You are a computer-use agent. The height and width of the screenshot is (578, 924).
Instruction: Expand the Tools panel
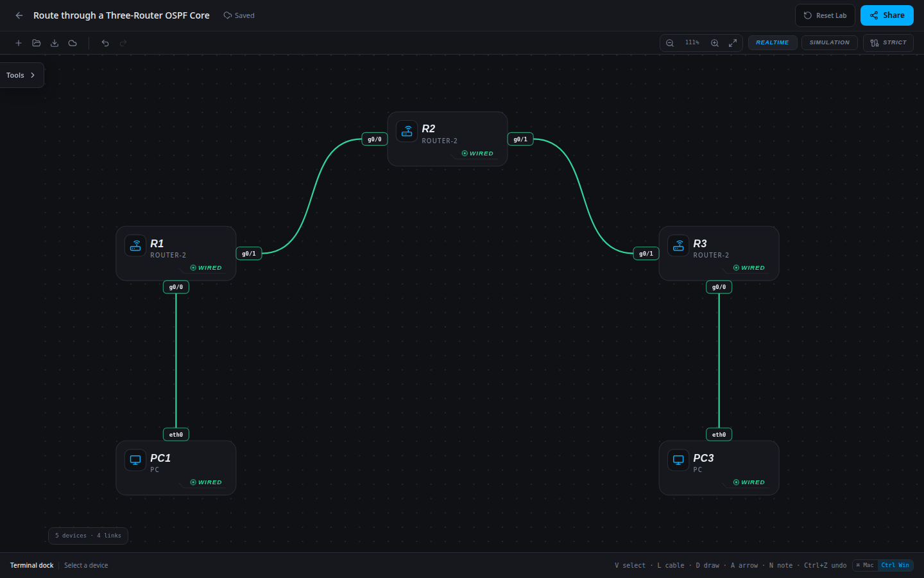pos(22,75)
